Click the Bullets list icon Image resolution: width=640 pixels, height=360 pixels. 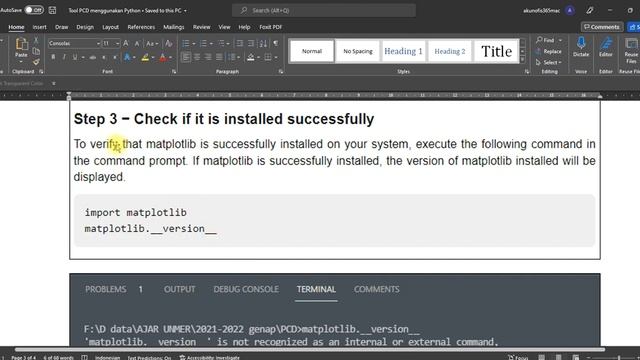pyautogui.click(x=186, y=43)
